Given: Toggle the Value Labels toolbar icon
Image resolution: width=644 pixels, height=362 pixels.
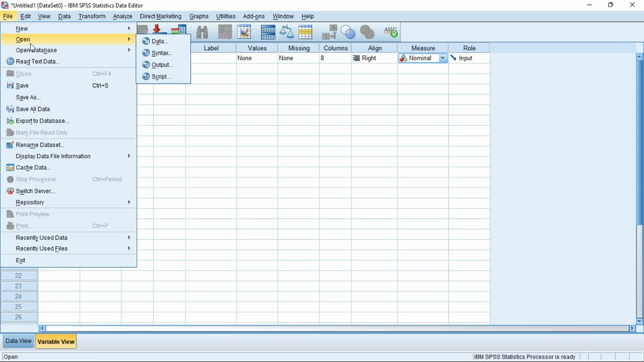Looking at the screenshot, I should [x=329, y=33].
